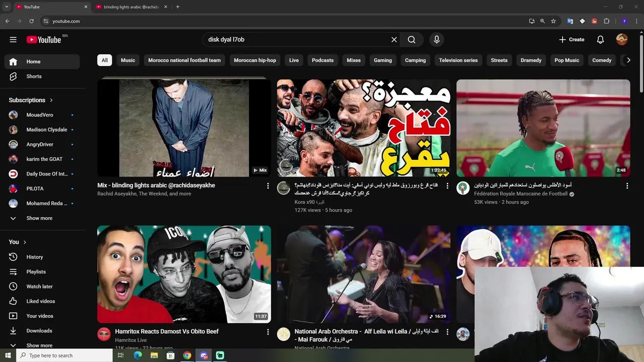Open PILOTA subscription channel

(x=42, y=189)
